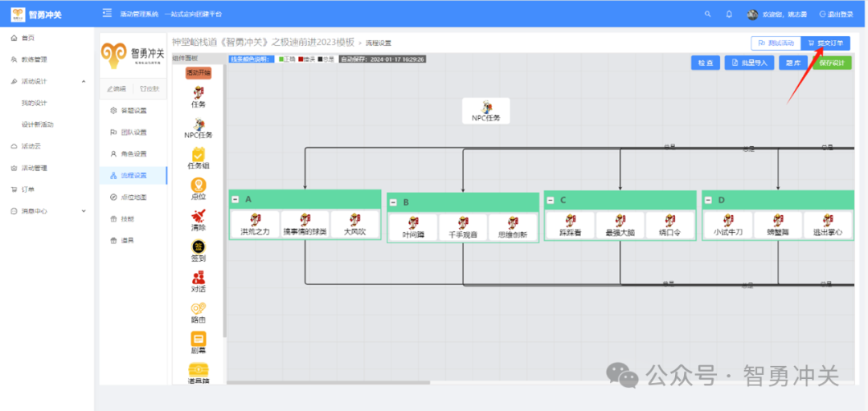The image size is (868, 411).
Task: Pick the 路由 routing component icon
Action: [198, 308]
